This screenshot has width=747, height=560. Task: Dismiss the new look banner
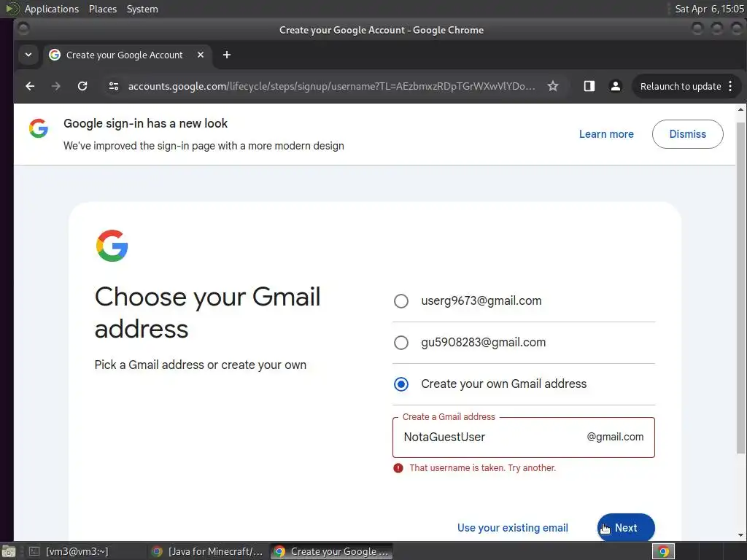click(687, 134)
